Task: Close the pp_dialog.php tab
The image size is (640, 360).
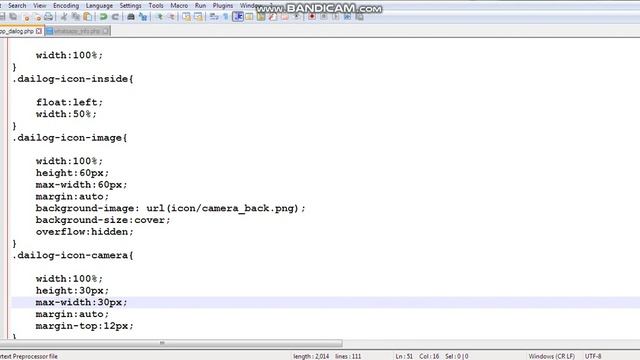Action: coord(39,31)
